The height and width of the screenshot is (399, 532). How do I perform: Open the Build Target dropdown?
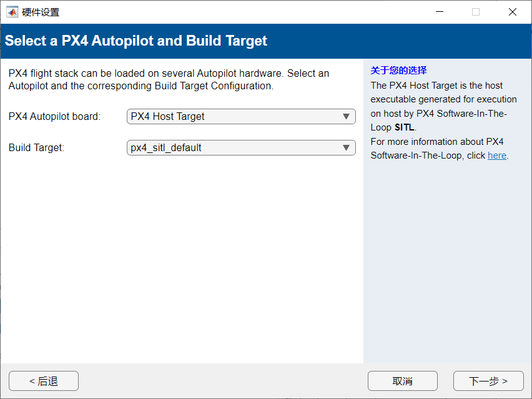(x=241, y=147)
